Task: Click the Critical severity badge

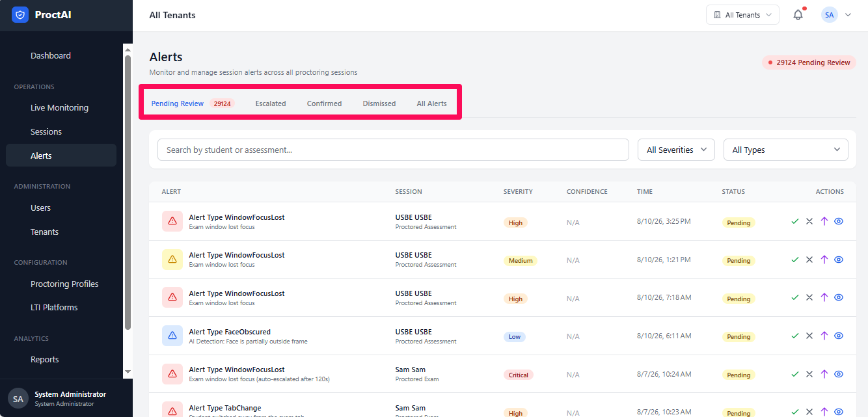Action: tap(519, 375)
